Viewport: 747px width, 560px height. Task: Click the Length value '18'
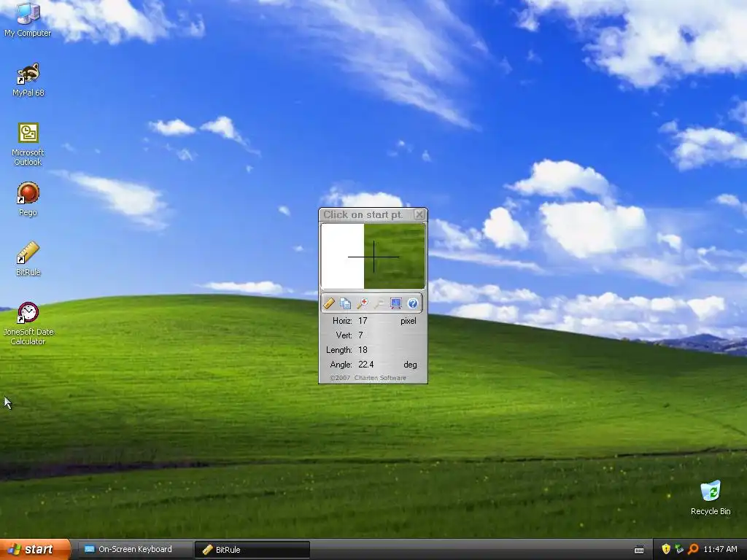coord(363,350)
